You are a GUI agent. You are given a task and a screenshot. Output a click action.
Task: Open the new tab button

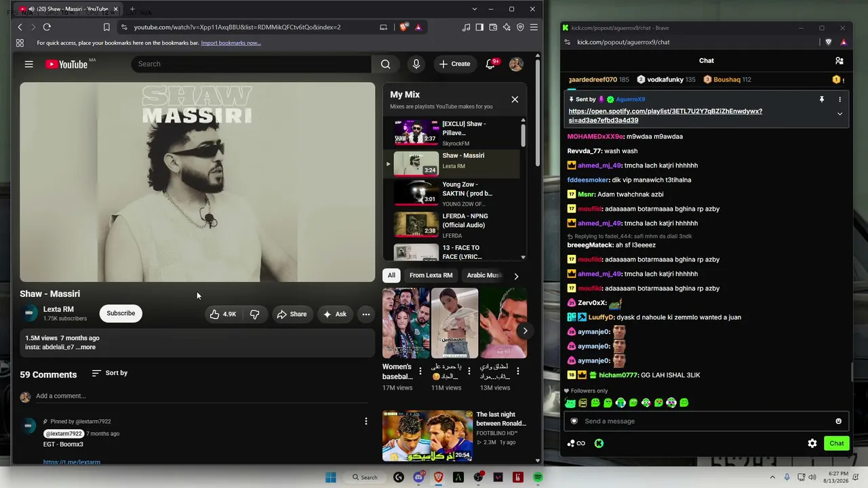click(x=132, y=9)
